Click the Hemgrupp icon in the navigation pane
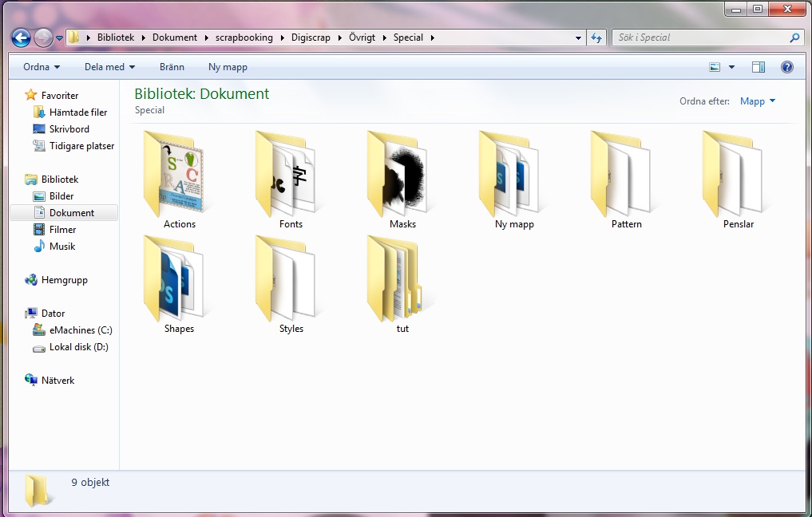This screenshot has width=812, height=517. tap(30, 280)
